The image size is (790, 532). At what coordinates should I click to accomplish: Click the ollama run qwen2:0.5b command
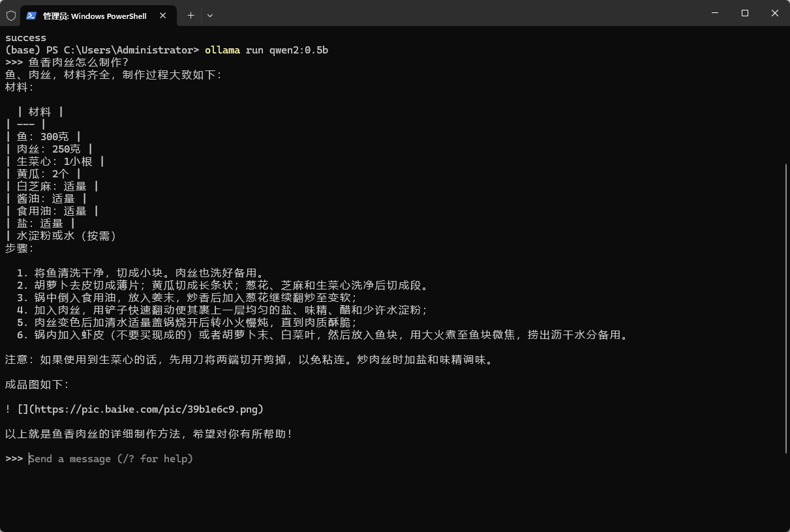click(x=266, y=50)
